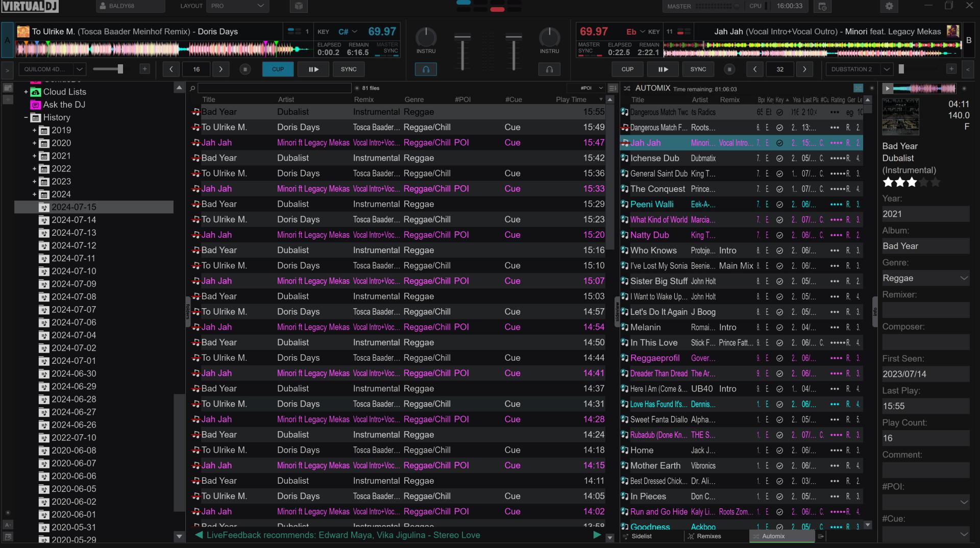Click SYNC on deck B

pyautogui.click(x=698, y=69)
